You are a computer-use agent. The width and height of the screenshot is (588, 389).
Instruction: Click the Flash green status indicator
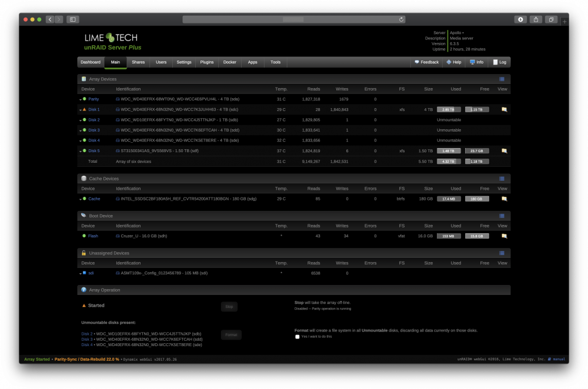84,236
